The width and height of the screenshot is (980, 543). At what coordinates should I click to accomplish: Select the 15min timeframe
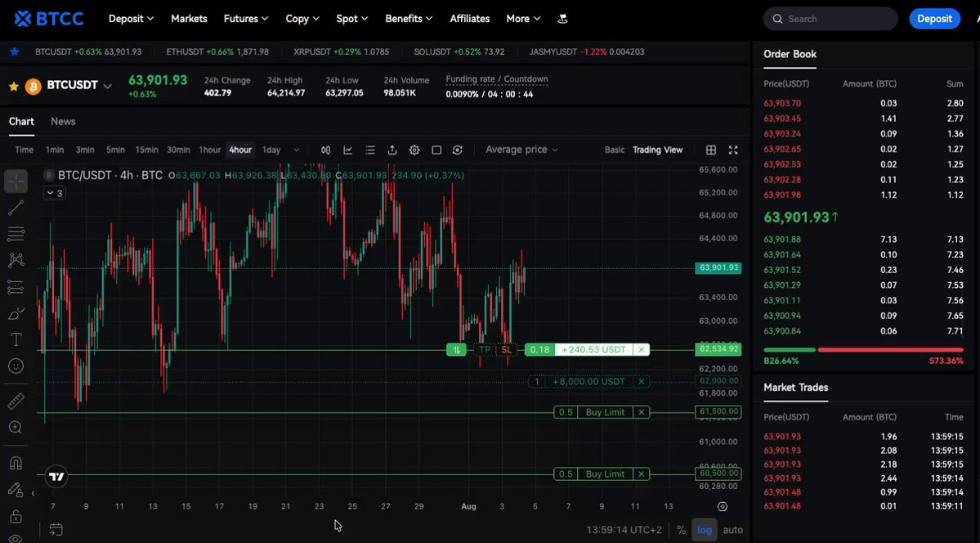pos(147,150)
